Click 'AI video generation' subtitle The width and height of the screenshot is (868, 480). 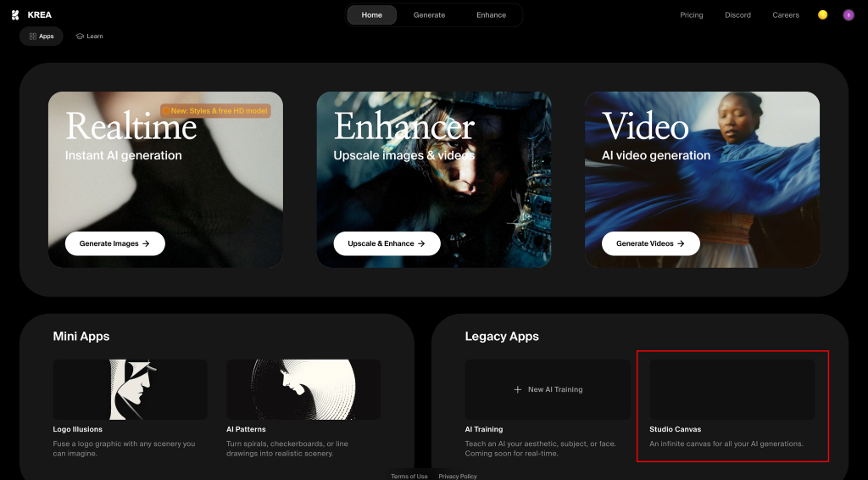tap(656, 155)
